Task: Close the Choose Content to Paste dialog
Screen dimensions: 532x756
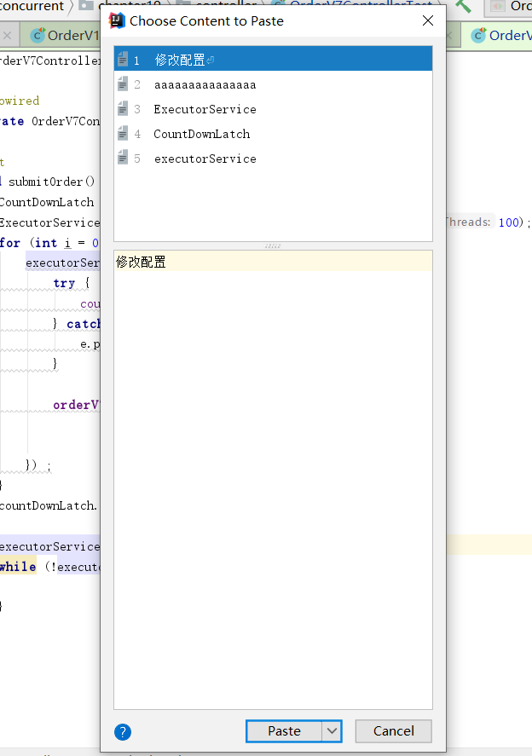Action: [428, 20]
